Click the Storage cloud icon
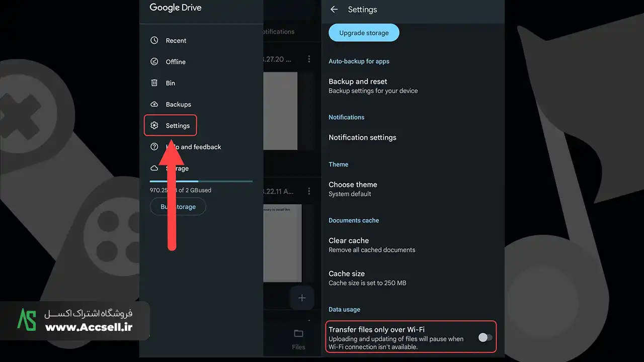This screenshot has height=362, width=644. pos(154,168)
